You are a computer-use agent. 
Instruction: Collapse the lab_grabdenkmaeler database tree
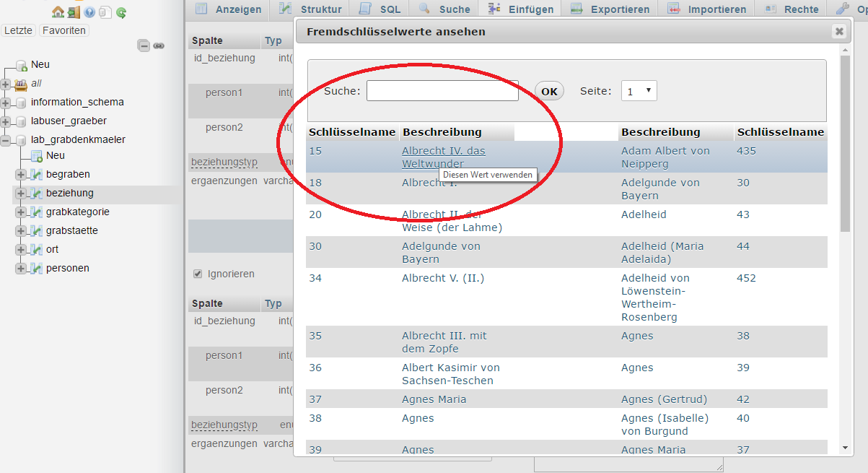(6, 139)
